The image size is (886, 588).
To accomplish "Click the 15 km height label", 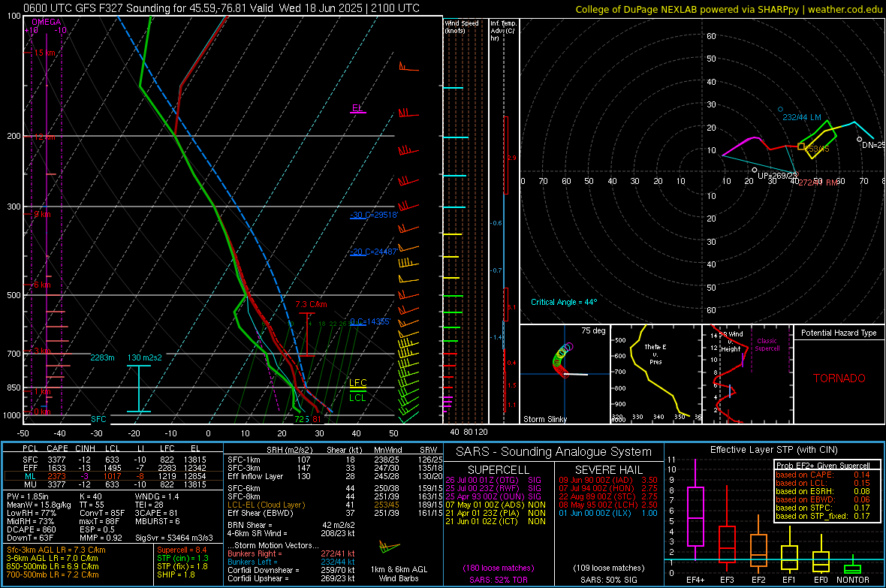I will point(44,53).
